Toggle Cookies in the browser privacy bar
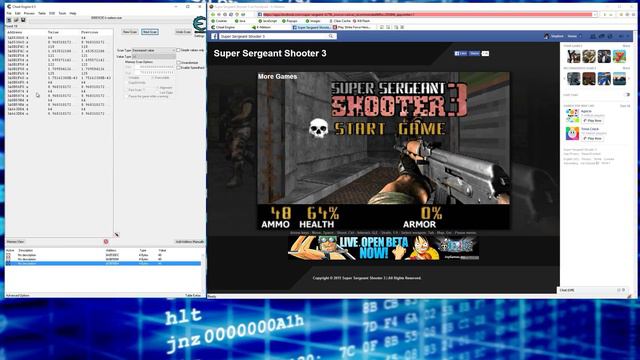640x360 pixels. (x=220, y=21)
